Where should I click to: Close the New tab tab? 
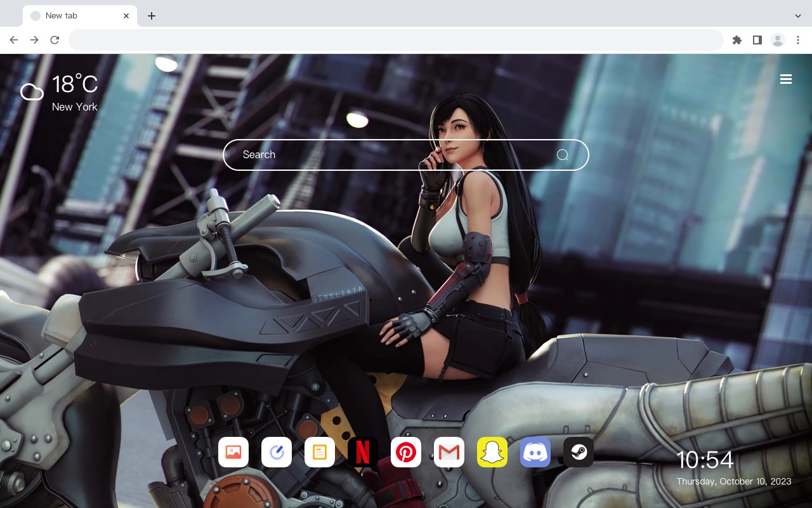126,16
